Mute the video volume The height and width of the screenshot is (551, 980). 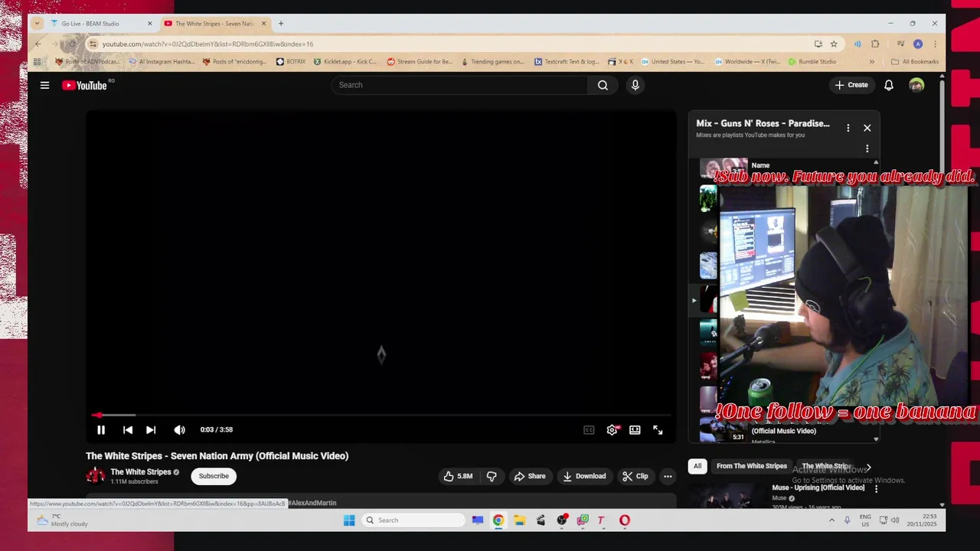pyautogui.click(x=179, y=430)
